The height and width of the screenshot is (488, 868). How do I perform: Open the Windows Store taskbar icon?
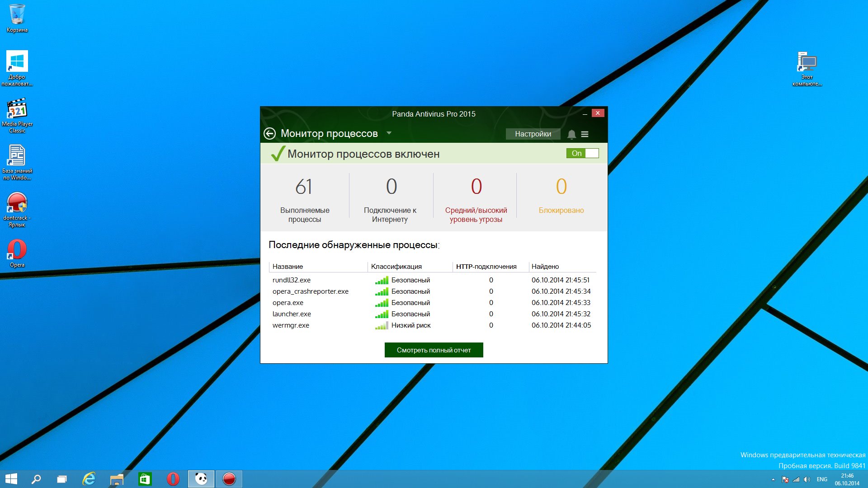point(145,479)
